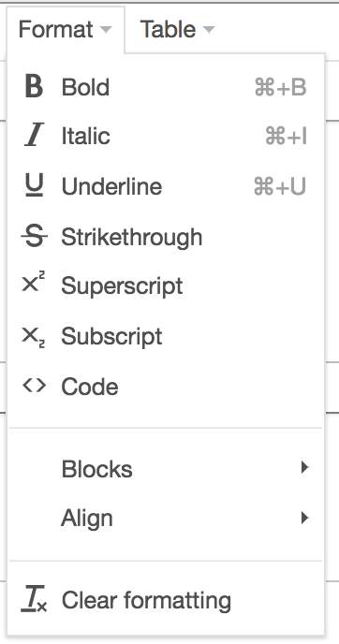The height and width of the screenshot is (644, 339).
Task: Click the Underline U icon
Action: point(34,185)
